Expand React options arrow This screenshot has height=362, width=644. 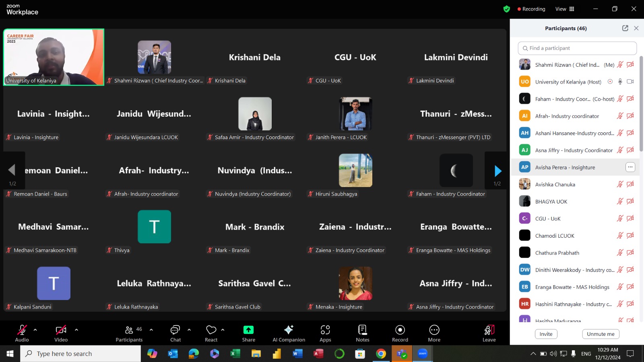223,330
